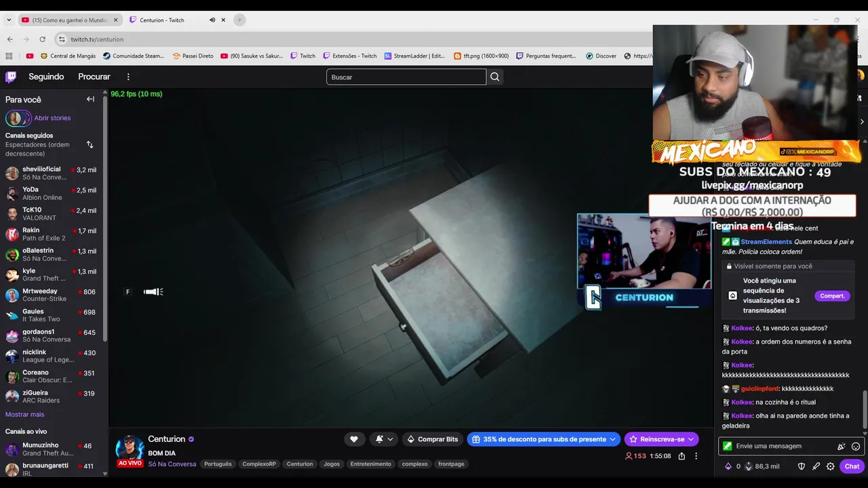The height and width of the screenshot is (488, 868).
Task: Open the Só Na Conversa category link
Action: (x=172, y=464)
